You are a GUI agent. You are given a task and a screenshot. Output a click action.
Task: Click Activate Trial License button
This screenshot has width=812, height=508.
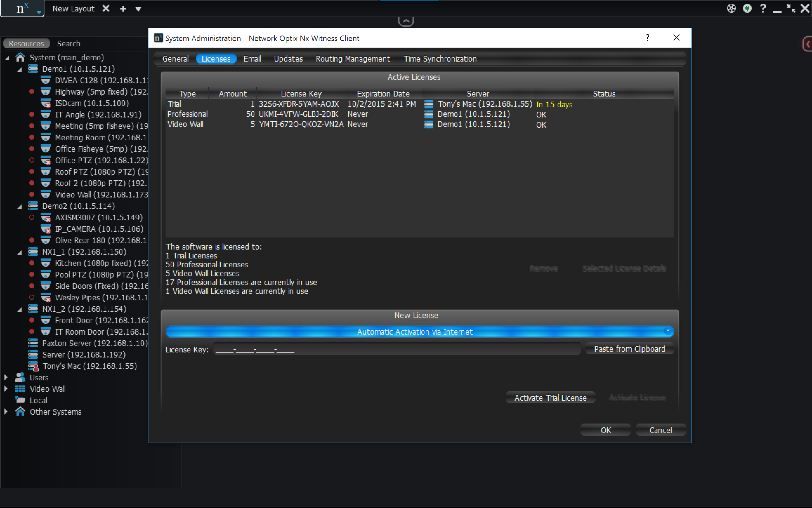550,398
